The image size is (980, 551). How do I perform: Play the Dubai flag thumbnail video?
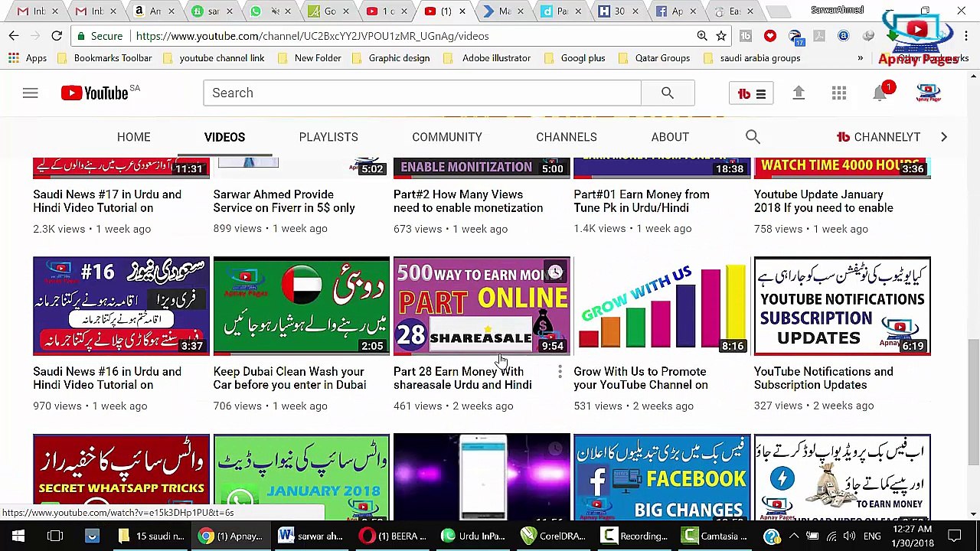click(302, 306)
